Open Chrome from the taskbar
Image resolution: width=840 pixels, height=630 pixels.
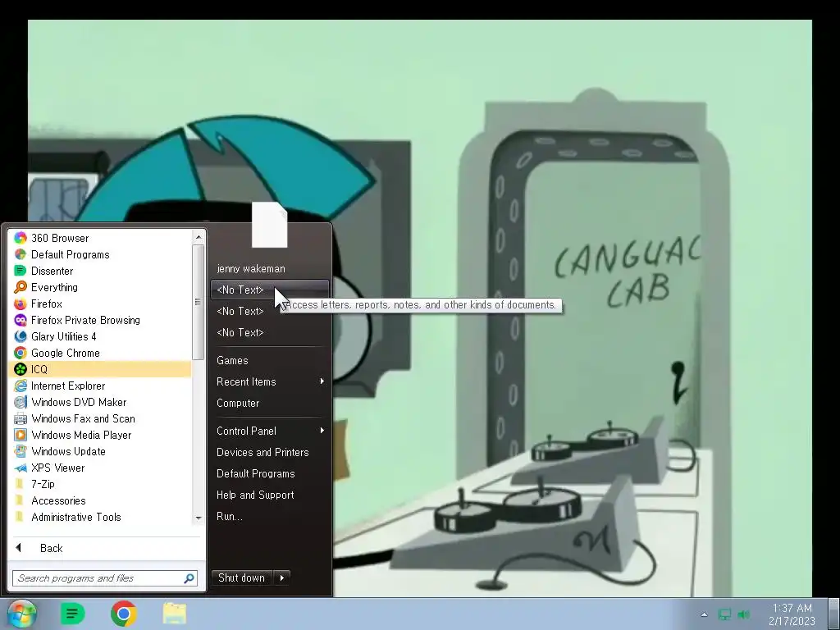pyautogui.click(x=124, y=614)
